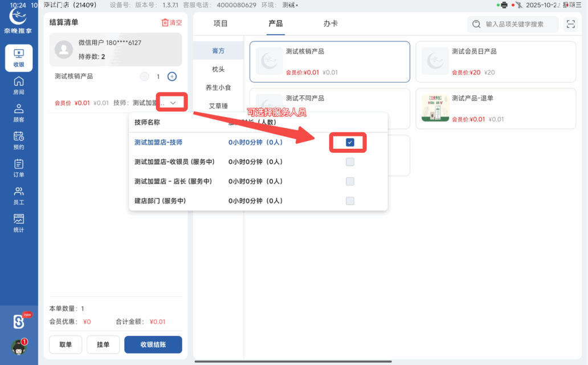Open the 预约 (Reservations) panel
This screenshot has width=588, height=365.
coord(18,139)
